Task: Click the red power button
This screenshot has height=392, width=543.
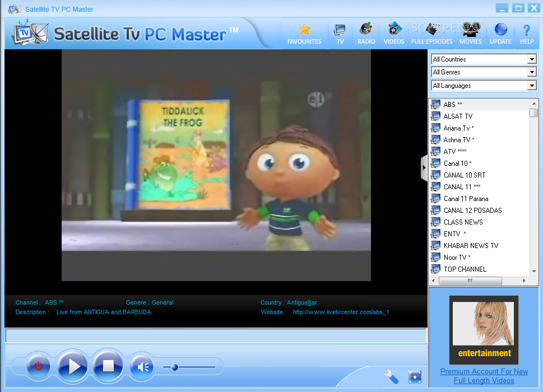Action: point(38,366)
